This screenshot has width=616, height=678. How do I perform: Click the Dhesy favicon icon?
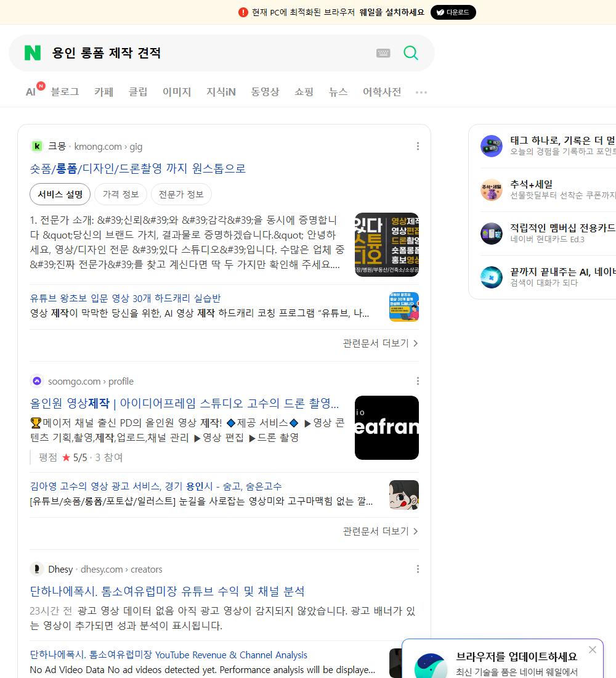pos(37,569)
